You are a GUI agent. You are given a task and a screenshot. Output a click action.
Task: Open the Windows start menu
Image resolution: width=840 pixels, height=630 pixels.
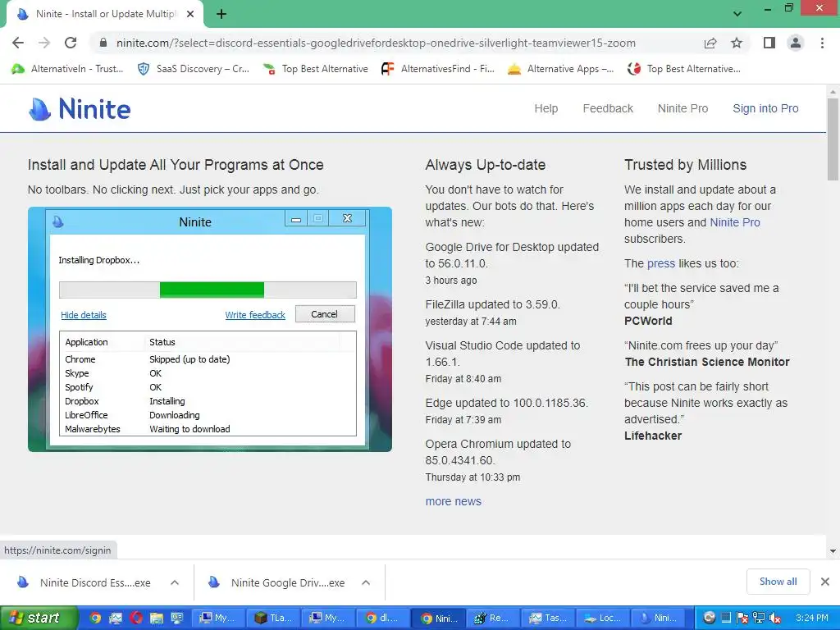(x=39, y=619)
